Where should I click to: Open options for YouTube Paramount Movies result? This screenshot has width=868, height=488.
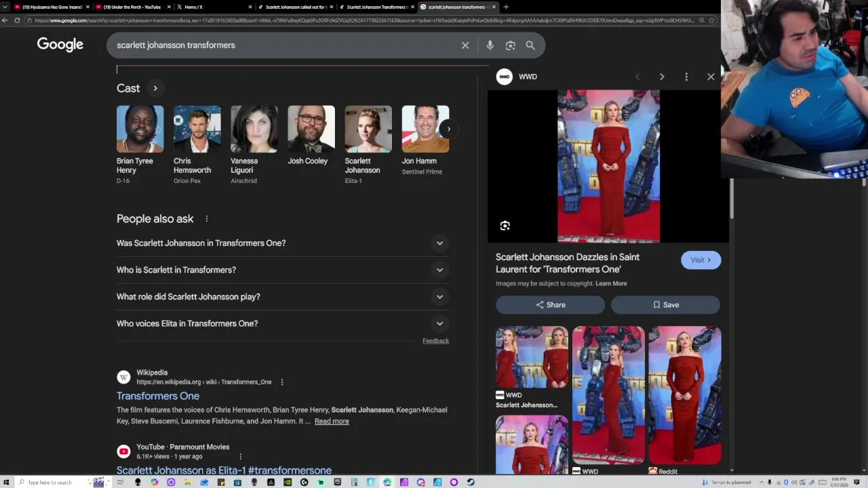point(240,457)
